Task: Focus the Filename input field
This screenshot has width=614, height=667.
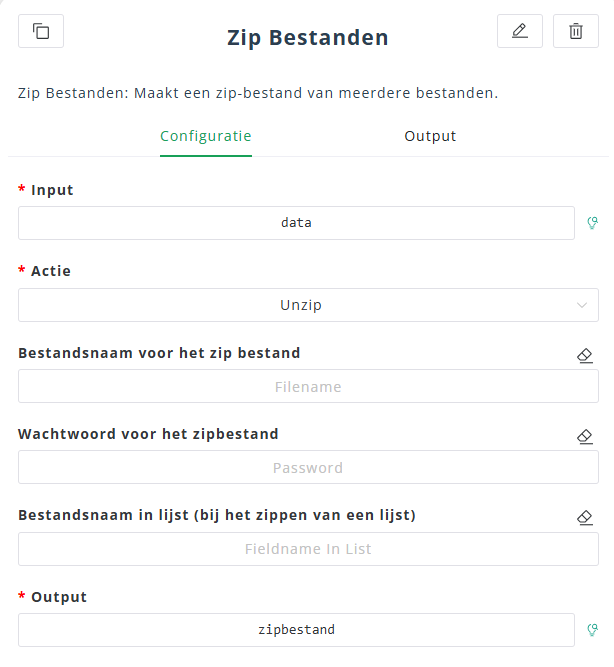Action: pos(308,386)
